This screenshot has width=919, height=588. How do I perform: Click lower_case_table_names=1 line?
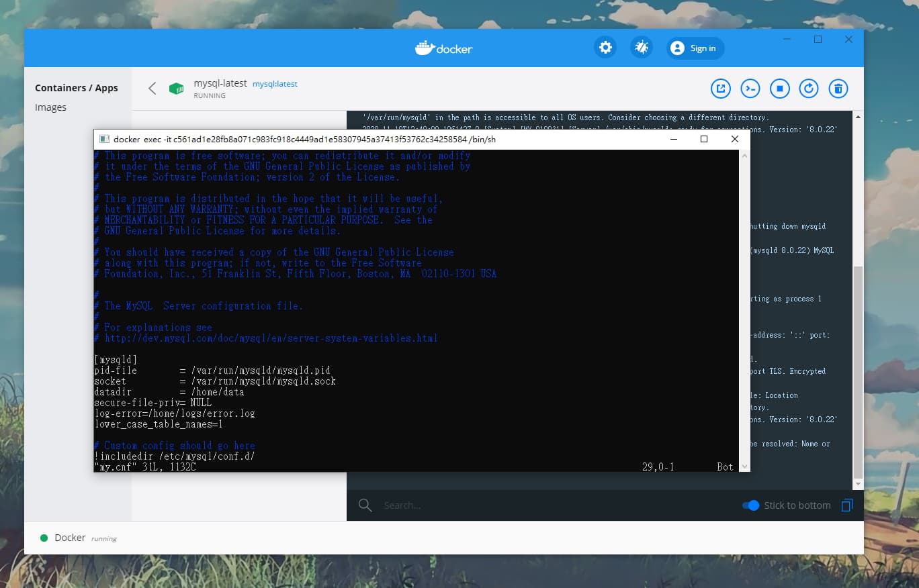pyautogui.click(x=159, y=424)
